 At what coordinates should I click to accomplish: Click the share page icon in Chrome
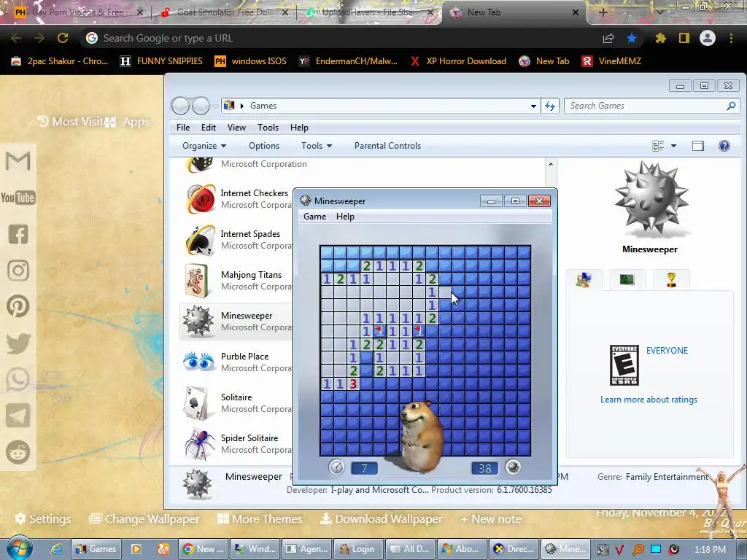608,38
